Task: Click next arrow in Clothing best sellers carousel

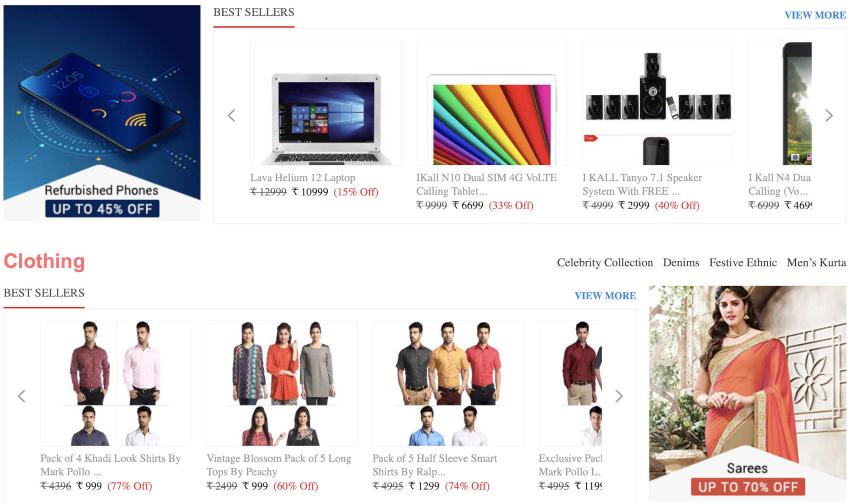Action: 619,396
